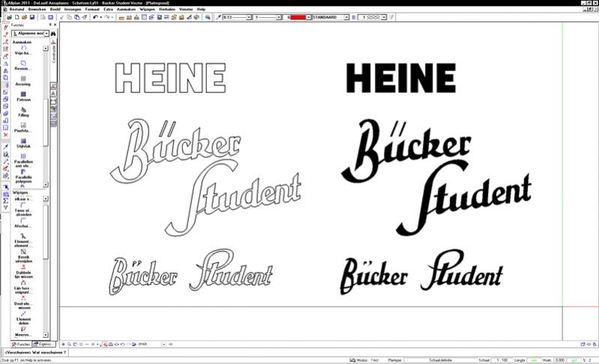Open the Algemene module dropdown in Functies

tap(46, 34)
